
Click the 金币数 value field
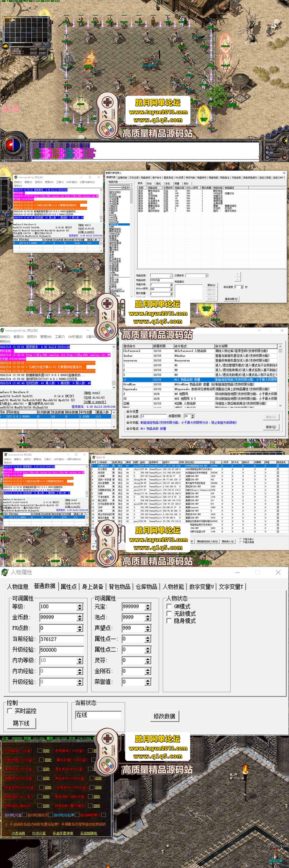58,617
